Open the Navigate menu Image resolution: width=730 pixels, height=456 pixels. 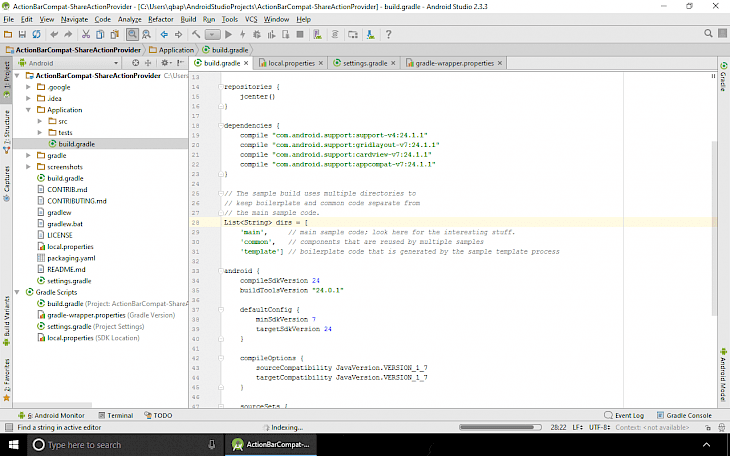coord(74,19)
